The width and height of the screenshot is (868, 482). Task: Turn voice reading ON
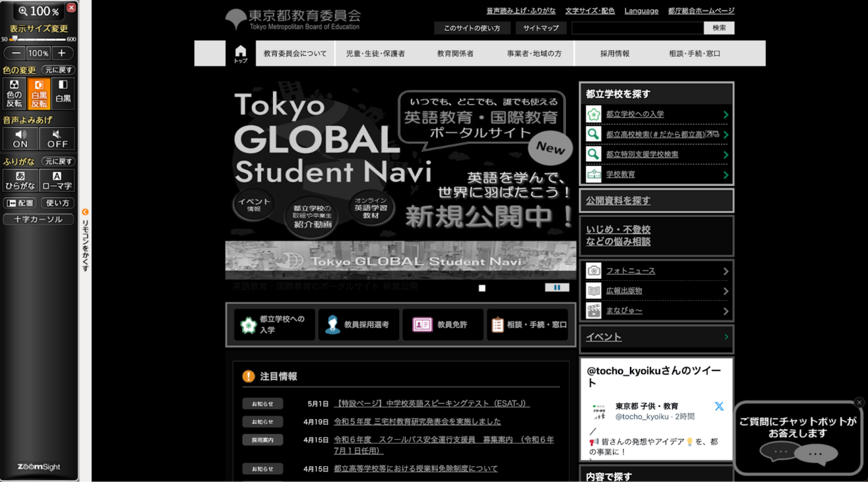pos(20,139)
